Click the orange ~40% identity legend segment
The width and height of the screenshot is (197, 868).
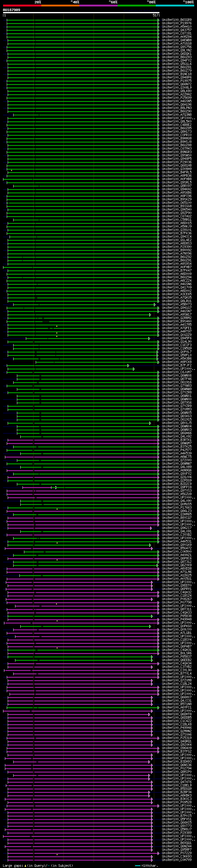pos(60,6)
